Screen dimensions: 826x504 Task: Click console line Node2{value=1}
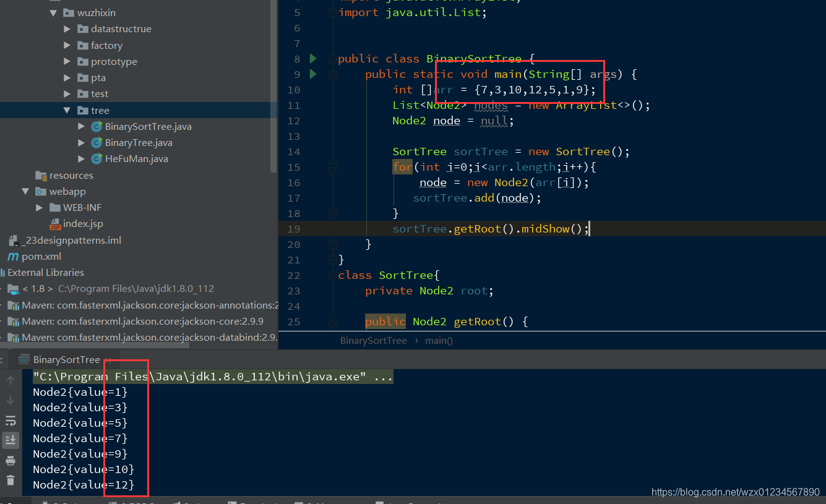pos(80,392)
